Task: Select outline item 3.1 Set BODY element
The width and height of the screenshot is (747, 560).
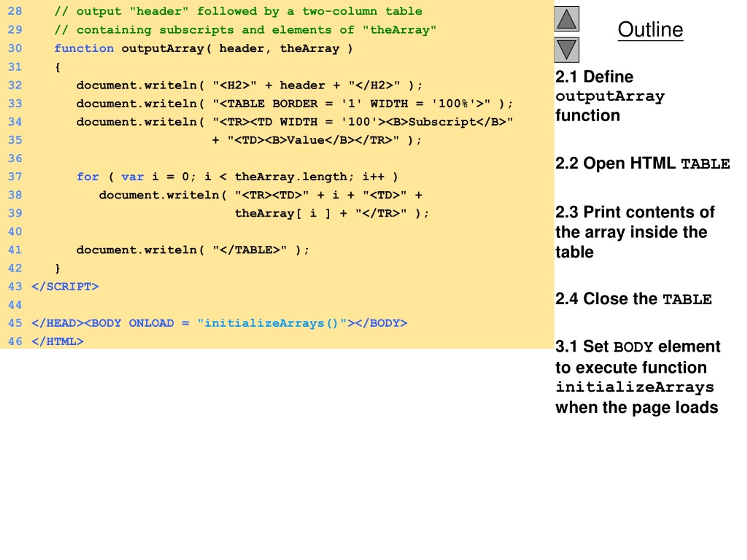Action: (x=638, y=377)
